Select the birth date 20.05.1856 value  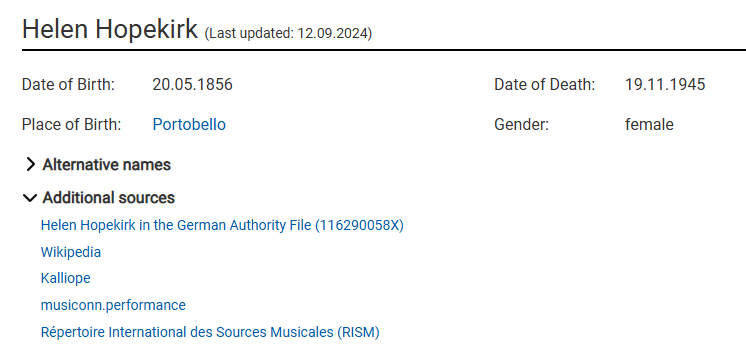coord(192,85)
